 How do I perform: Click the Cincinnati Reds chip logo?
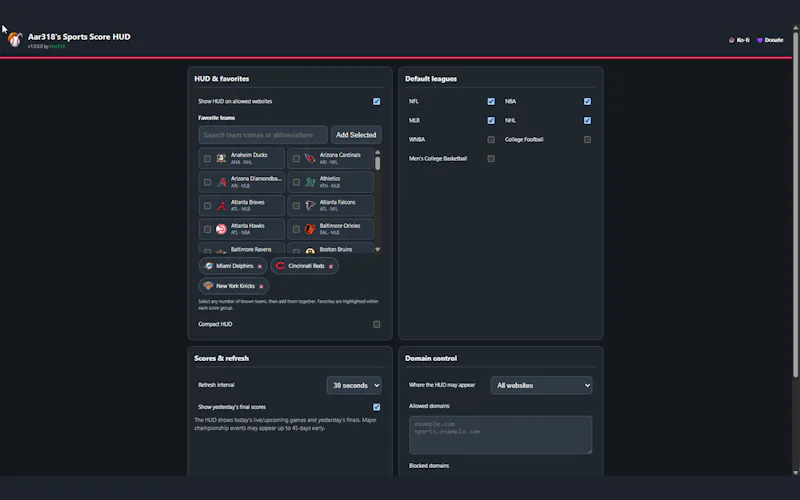click(x=280, y=266)
